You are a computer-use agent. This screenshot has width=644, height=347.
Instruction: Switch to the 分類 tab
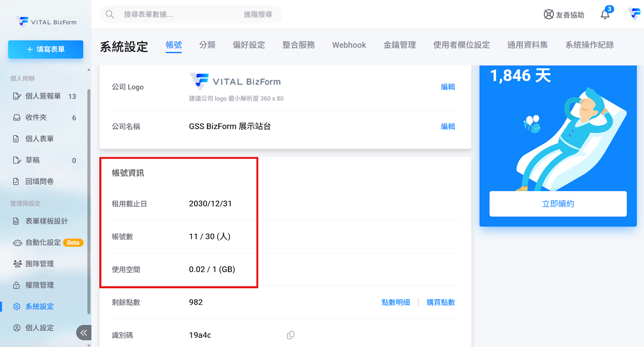pos(207,45)
